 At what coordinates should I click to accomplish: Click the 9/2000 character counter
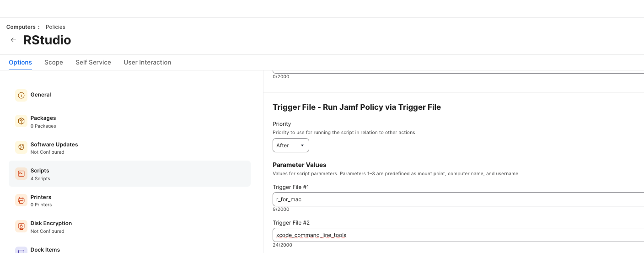281,210
